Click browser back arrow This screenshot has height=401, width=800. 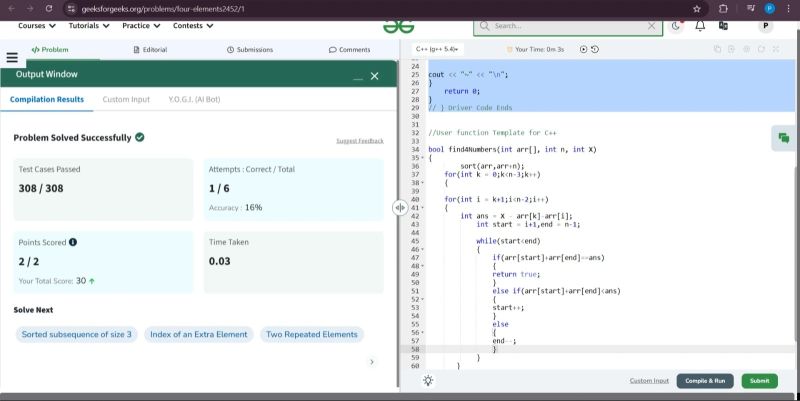point(11,9)
